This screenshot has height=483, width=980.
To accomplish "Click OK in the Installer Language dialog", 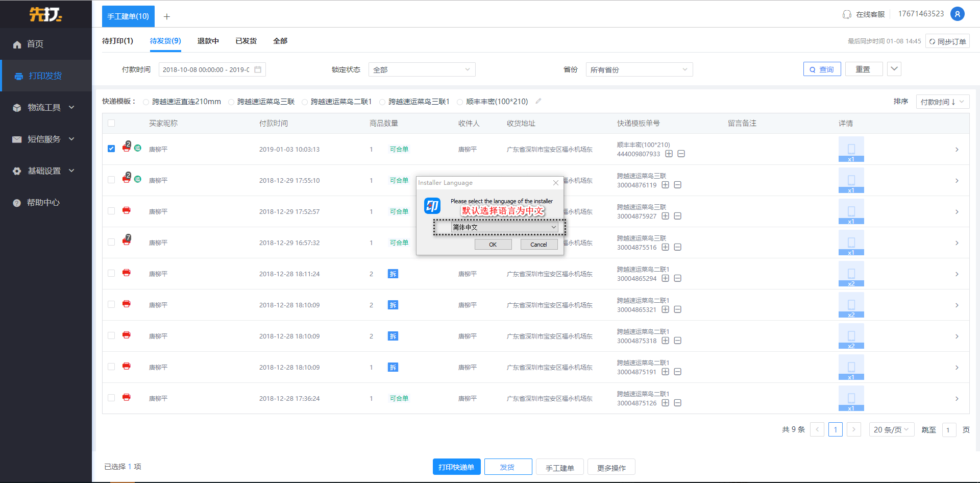I will click(x=493, y=245).
